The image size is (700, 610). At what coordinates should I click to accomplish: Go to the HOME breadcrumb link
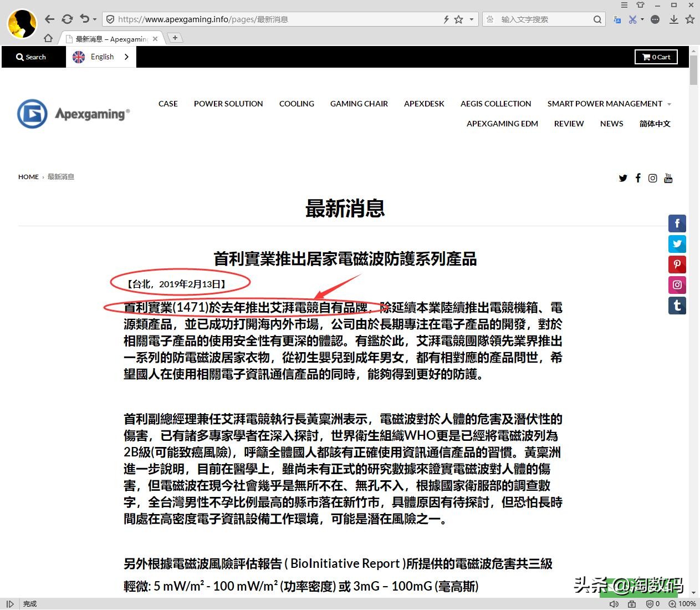coord(28,176)
